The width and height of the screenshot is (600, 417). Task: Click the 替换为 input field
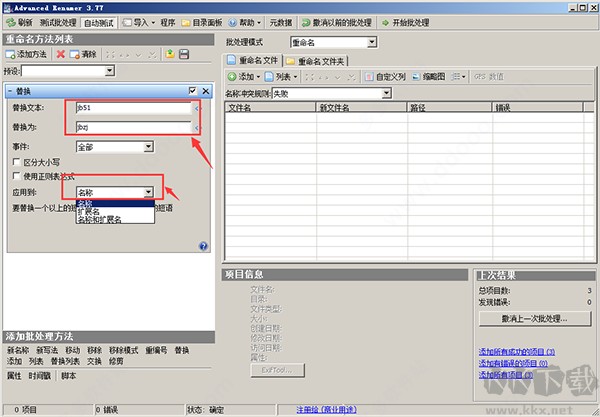(134, 127)
